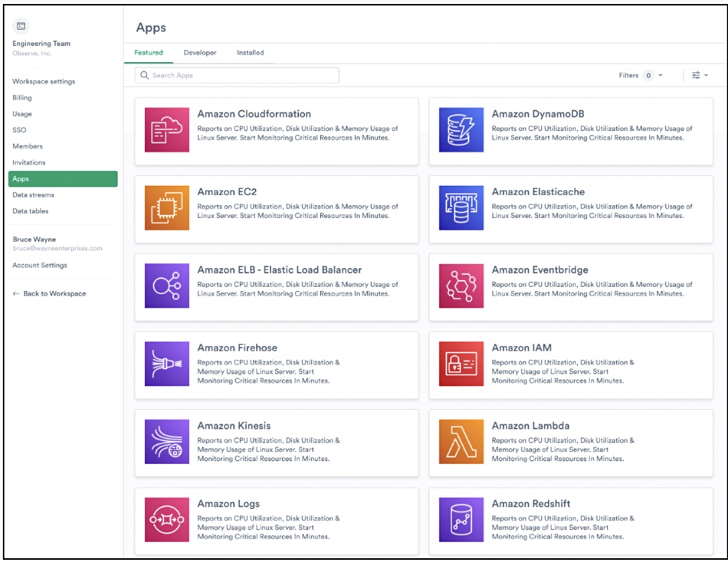This screenshot has height=562, width=728.
Task: Switch to the Featured tab
Action: click(149, 53)
